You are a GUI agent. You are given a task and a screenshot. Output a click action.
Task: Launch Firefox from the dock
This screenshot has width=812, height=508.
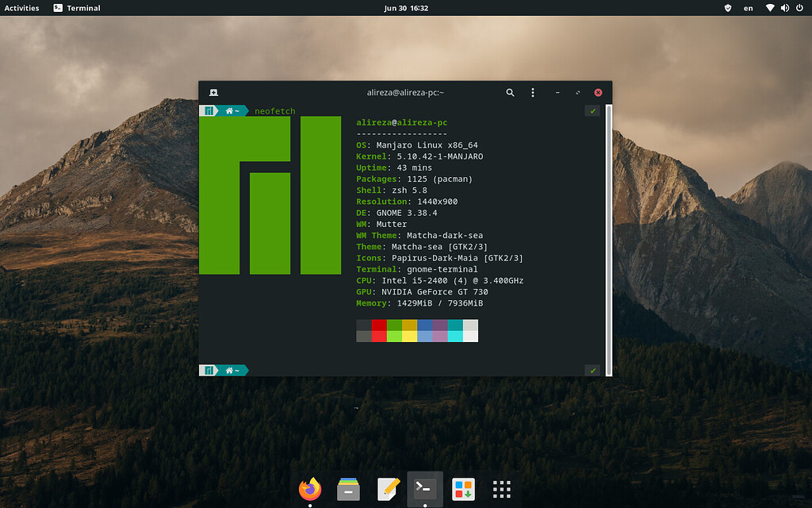click(x=309, y=490)
